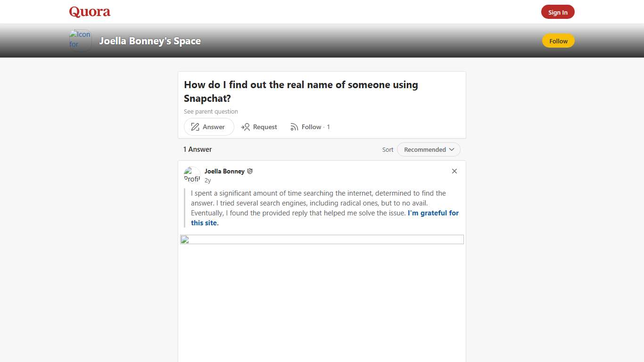Open Joella Bonney's profile picture
Image resolution: width=644 pixels, height=362 pixels.
pos(191,174)
